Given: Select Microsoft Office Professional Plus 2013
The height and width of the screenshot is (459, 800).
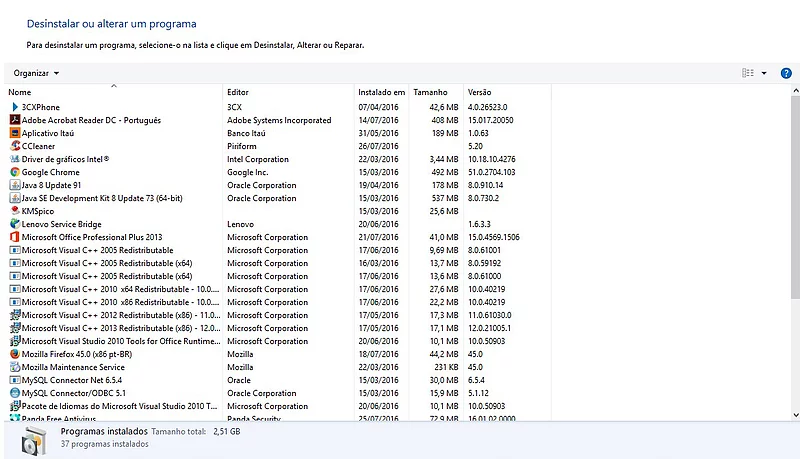Looking at the screenshot, I should tap(92, 237).
